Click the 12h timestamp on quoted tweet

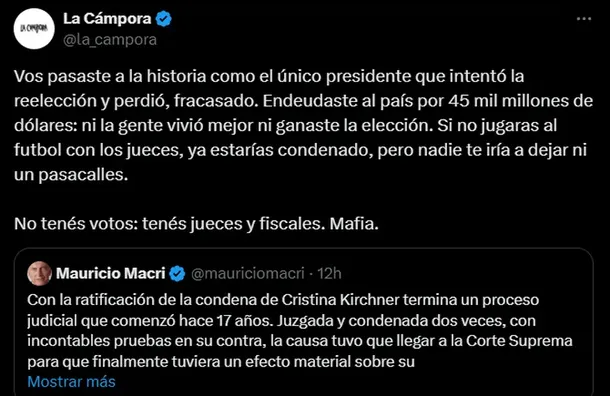tap(329, 274)
